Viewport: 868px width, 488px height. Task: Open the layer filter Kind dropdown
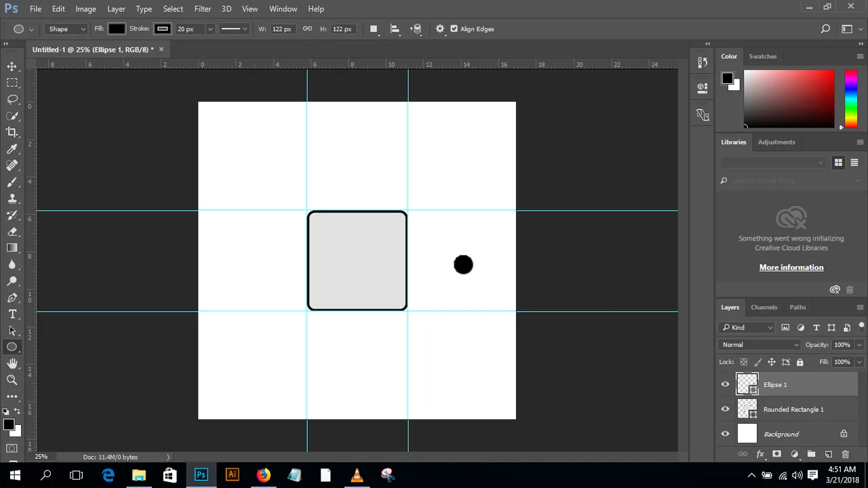coord(747,327)
